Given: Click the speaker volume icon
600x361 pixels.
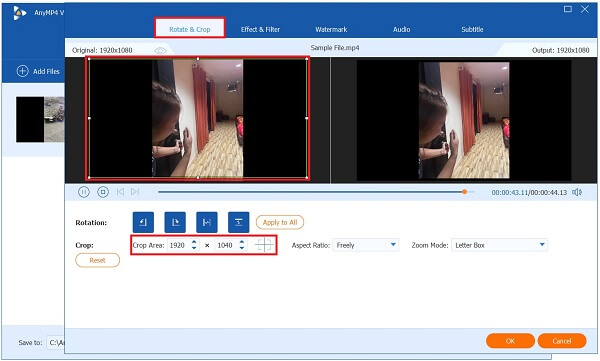Looking at the screenshot, I should click(x=577, y=192).
